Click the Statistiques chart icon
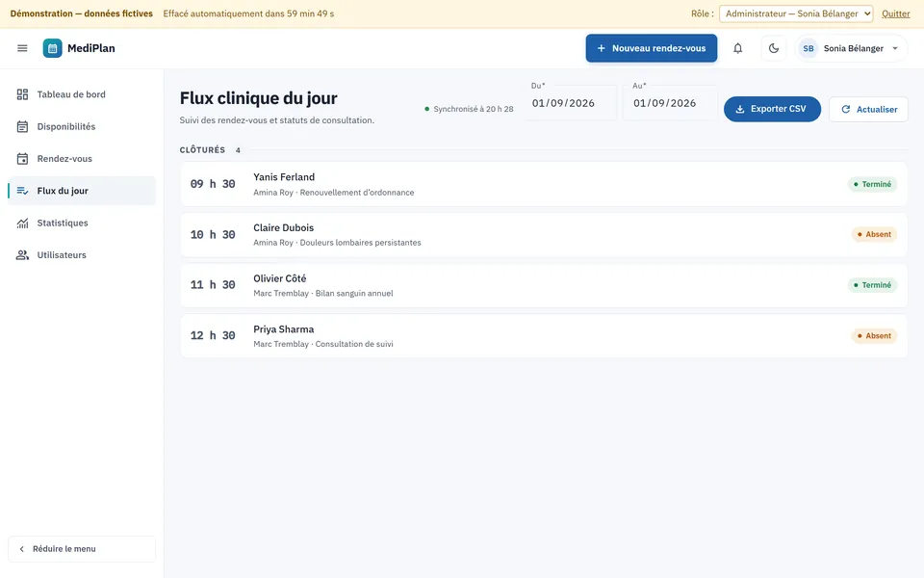The image size is (924, 578). 22,223
